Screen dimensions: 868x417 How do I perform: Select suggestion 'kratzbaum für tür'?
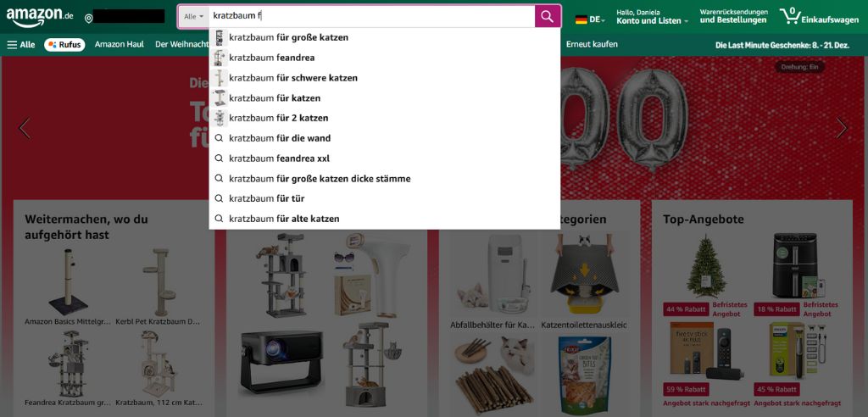385,198
